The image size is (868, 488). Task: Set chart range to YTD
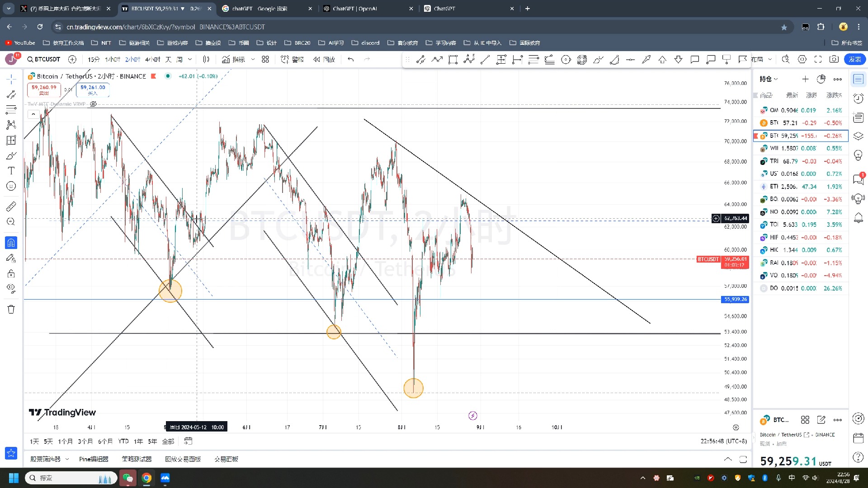click(x=123, y=441)
